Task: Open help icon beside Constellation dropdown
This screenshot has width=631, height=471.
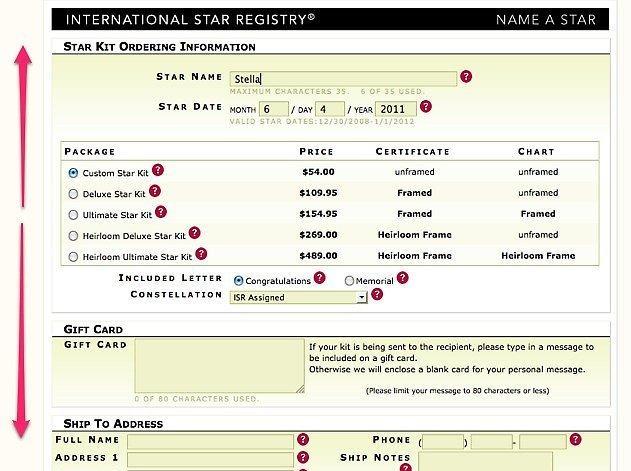Action: (377, 294)
